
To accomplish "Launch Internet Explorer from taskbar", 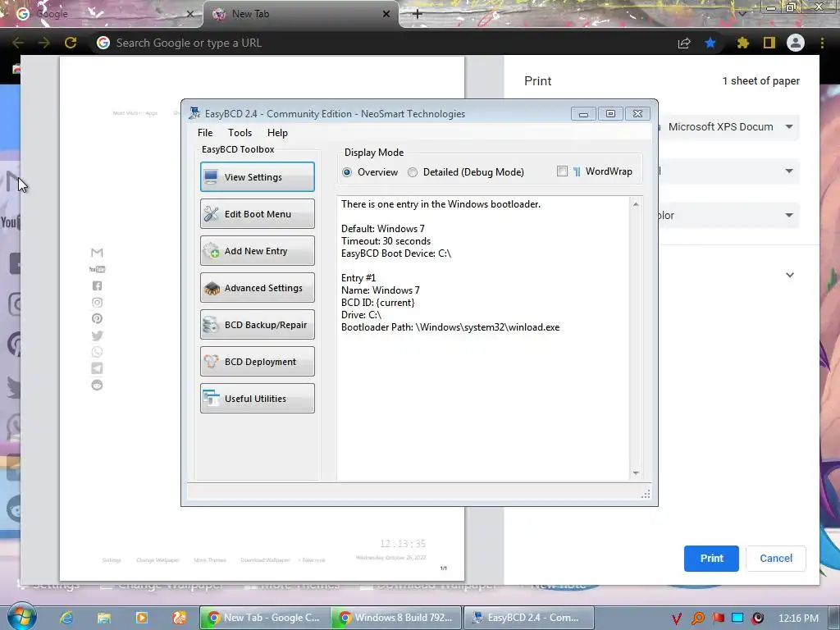I will [x=66, y=618].
